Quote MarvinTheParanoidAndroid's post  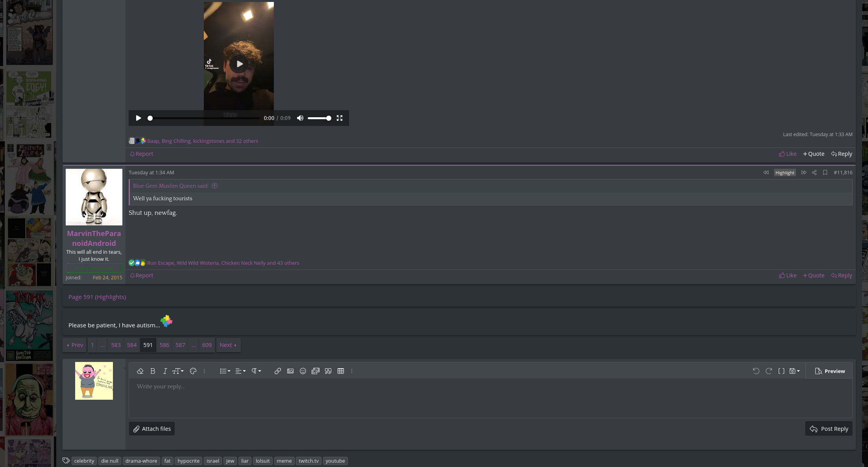click(x=814, y=275)
